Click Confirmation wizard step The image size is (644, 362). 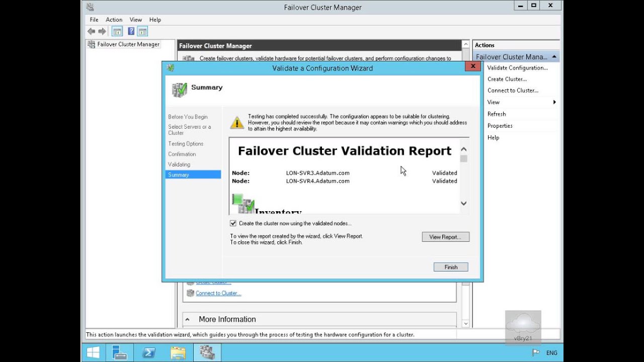pyautogui.click(x=182, y=154)
